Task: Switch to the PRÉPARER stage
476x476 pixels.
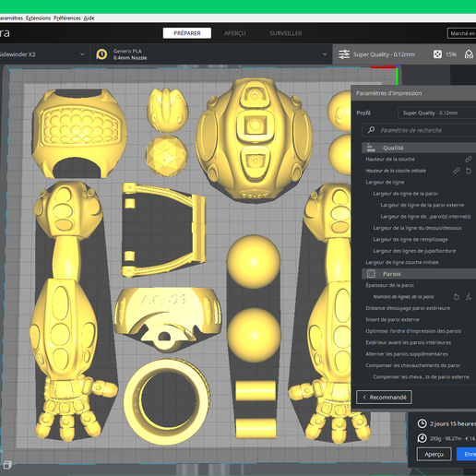Action: (187, 33)
